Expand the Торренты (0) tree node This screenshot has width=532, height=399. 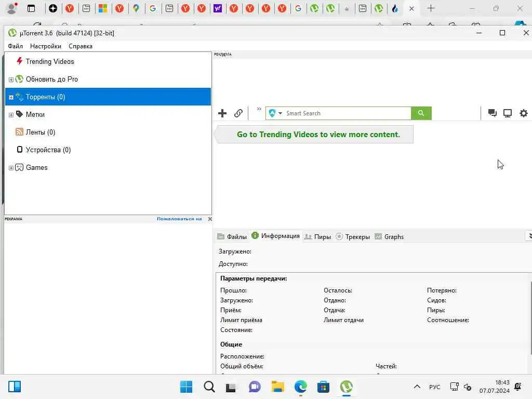click(11, 97)
